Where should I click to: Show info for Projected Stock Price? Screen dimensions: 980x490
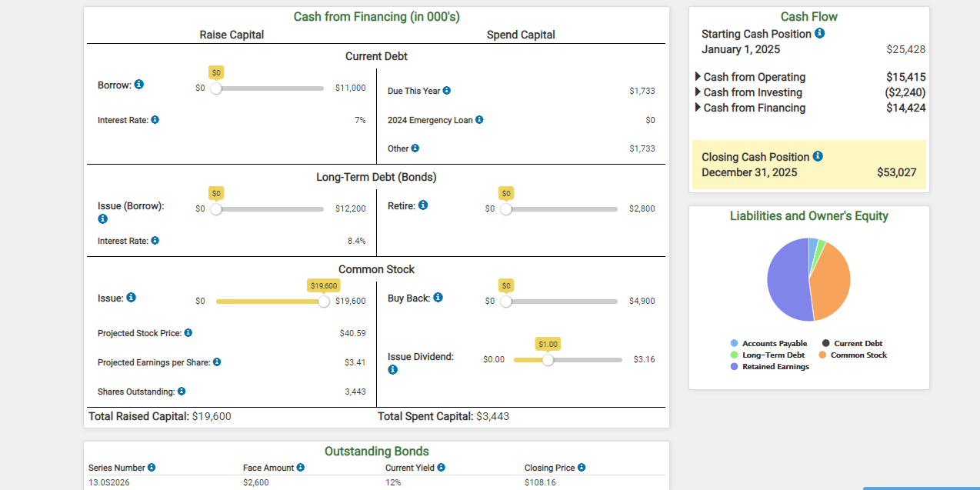coord(188,333)
